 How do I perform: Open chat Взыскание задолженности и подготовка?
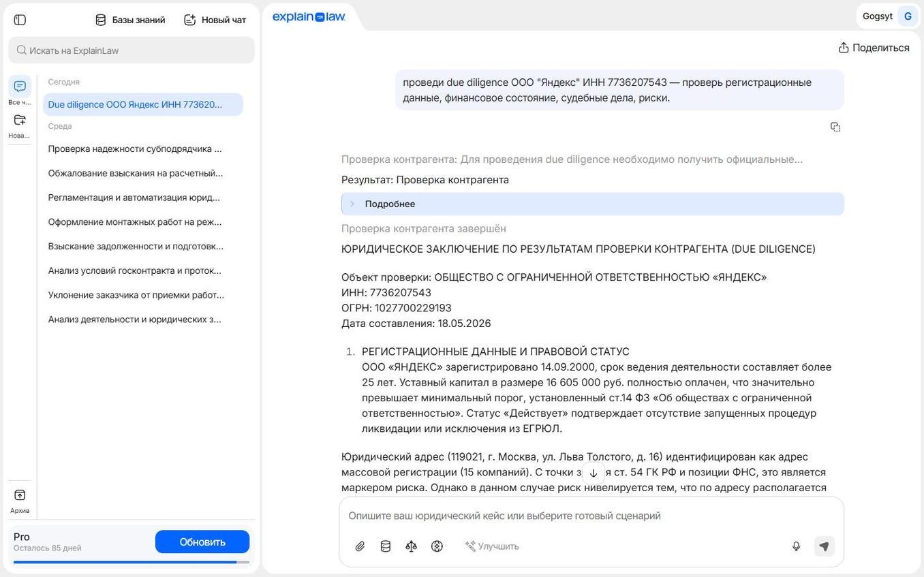(135, 247)
